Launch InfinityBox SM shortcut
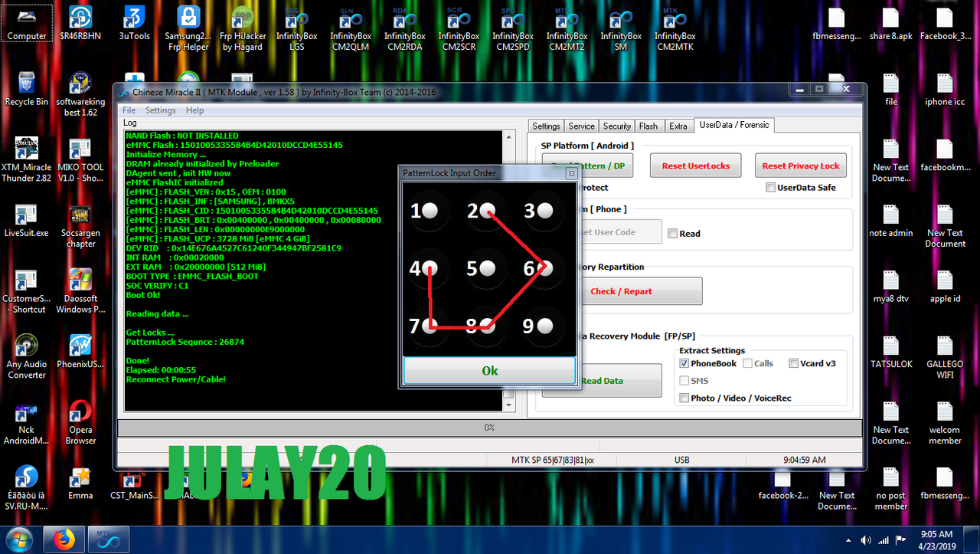Screen dimensions: 980x554 tap(621, 28)
